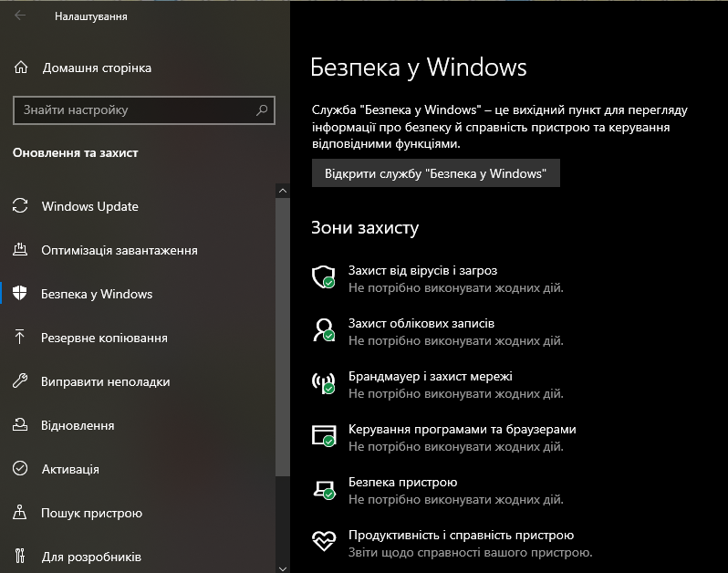Click the Активація checkmark circle icon
This screenshot has width=728, height=573.
[20, 468]
